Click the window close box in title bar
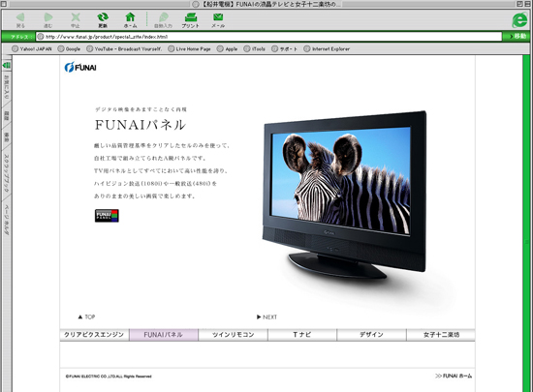This screenshot has height=392, width=533. pos(4,4)
